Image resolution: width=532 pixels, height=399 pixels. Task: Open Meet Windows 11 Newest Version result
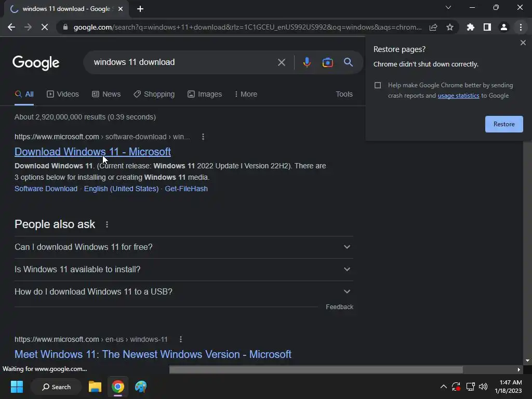point(153,354)
